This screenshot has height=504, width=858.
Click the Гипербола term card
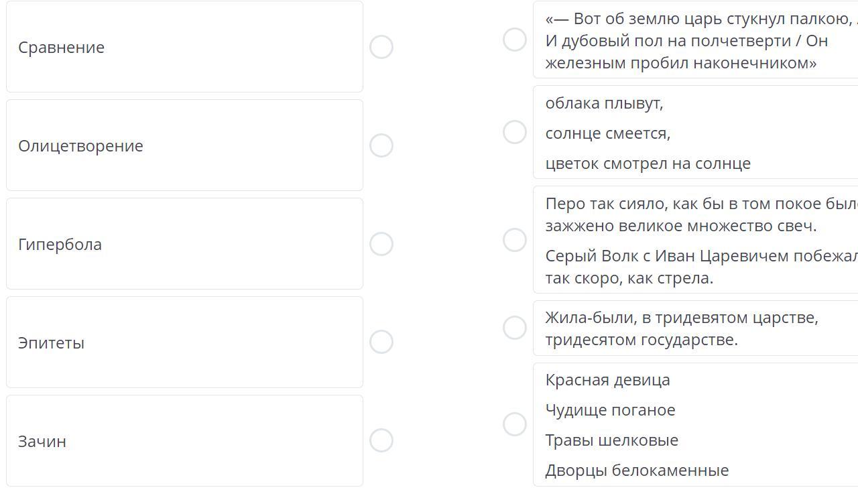[x=184, y=244]
